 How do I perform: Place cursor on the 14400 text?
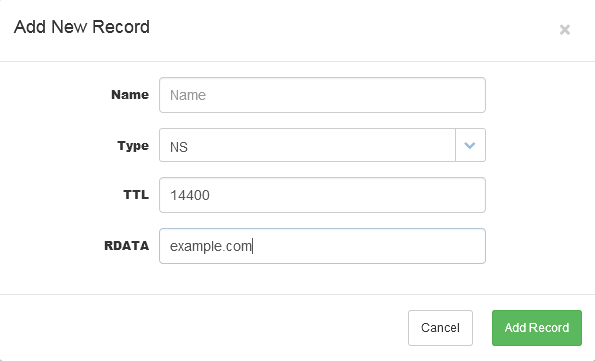click(190, 195)
